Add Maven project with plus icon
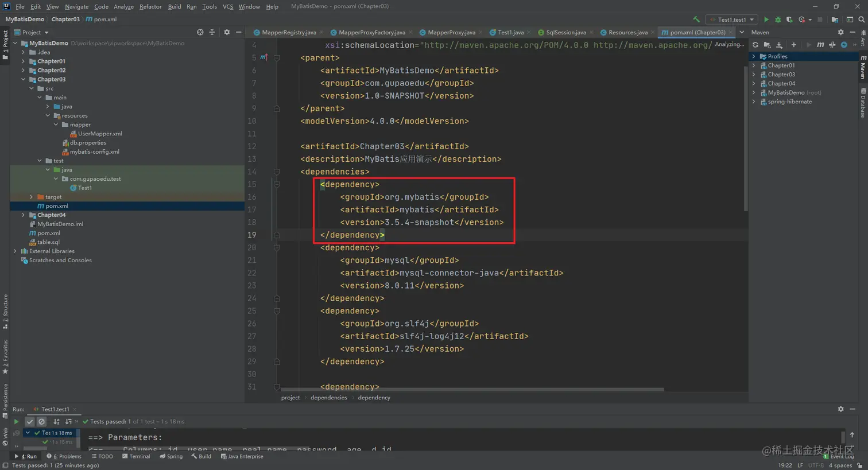Image resolution: width=868 pixels, height=470 pixels. pos(793,45)
